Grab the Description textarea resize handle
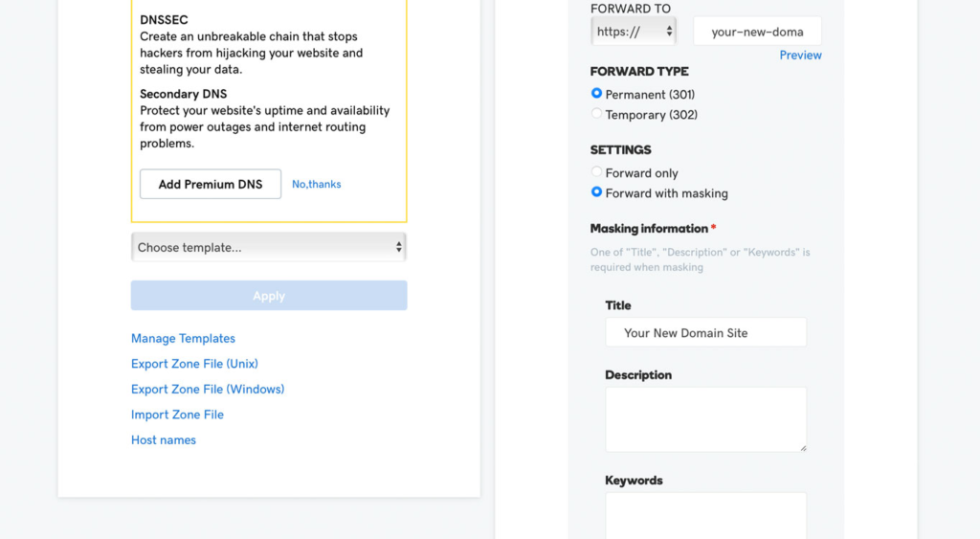980x539 pixels. coord(802,447)
